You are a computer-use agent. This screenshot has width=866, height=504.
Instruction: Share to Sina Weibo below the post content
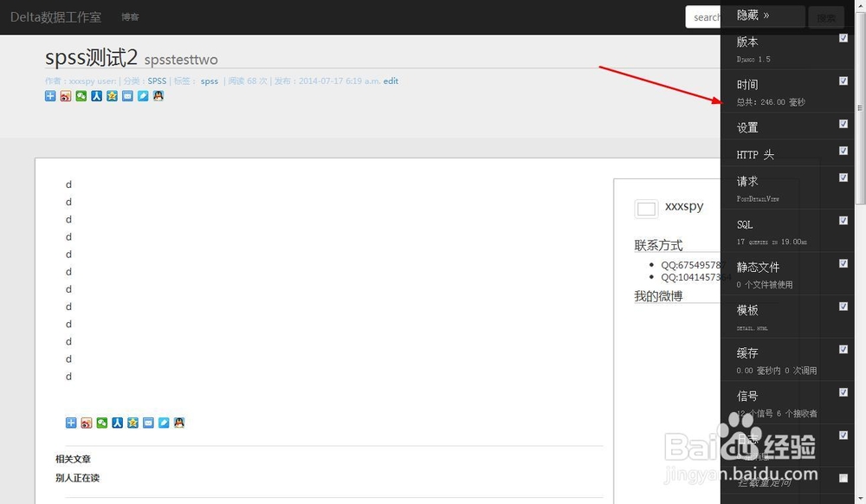click(86, 423)
